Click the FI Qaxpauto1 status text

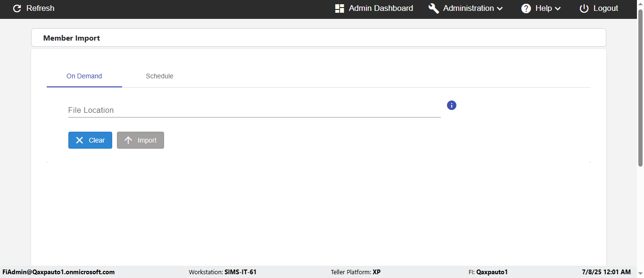[488, 272]
